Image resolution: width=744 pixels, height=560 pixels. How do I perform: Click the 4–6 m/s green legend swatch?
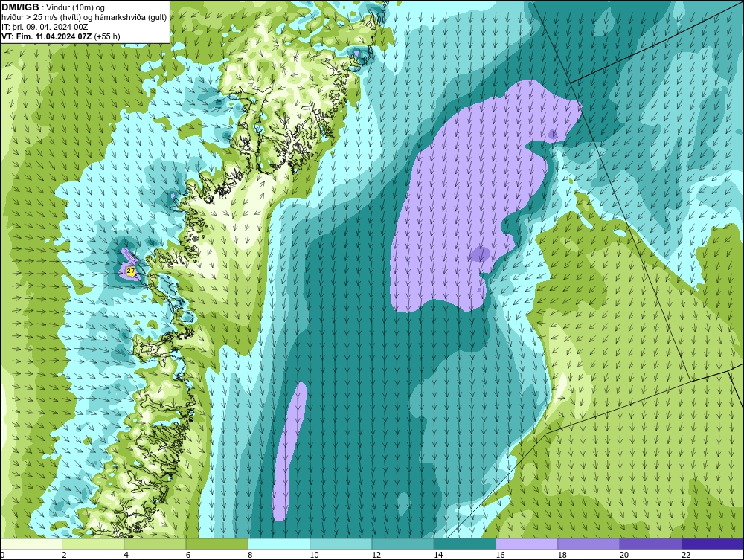[x=155, y=544]
